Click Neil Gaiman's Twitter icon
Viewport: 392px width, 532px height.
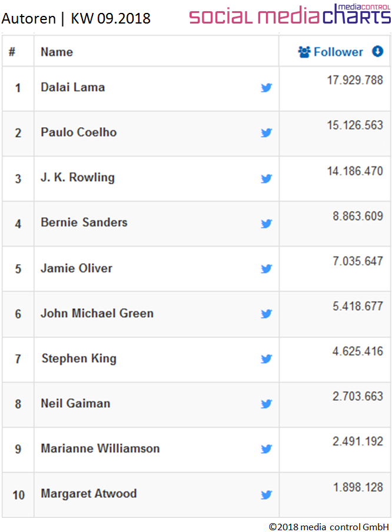267,404
